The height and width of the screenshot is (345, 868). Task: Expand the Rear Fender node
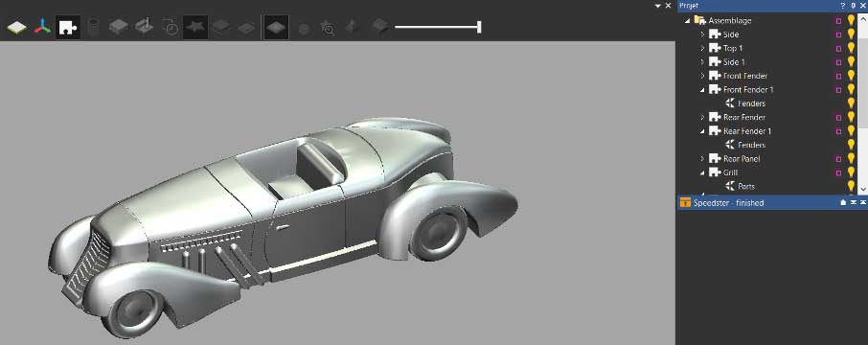click(702, 118)
